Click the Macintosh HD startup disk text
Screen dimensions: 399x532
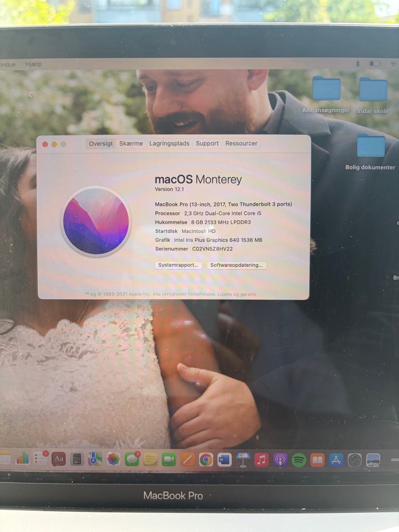click(198, 231)
